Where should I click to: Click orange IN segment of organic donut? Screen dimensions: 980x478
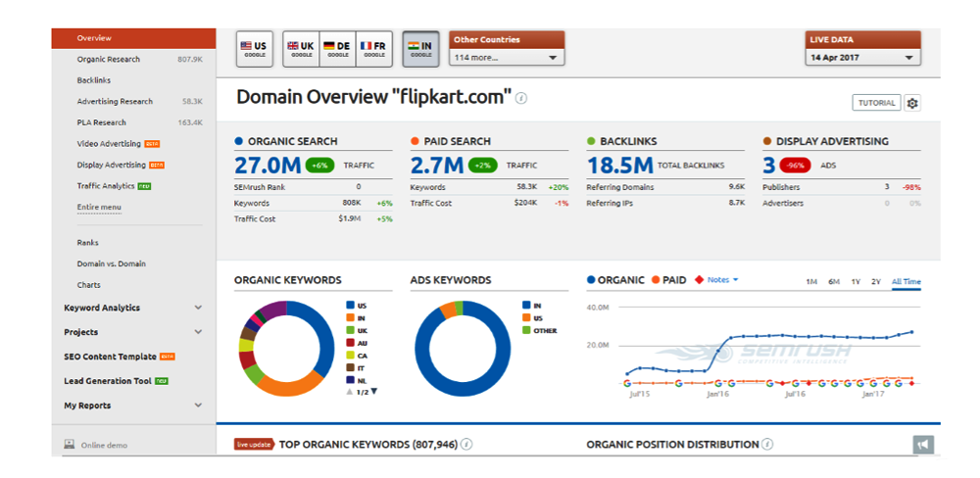[289, 387]
